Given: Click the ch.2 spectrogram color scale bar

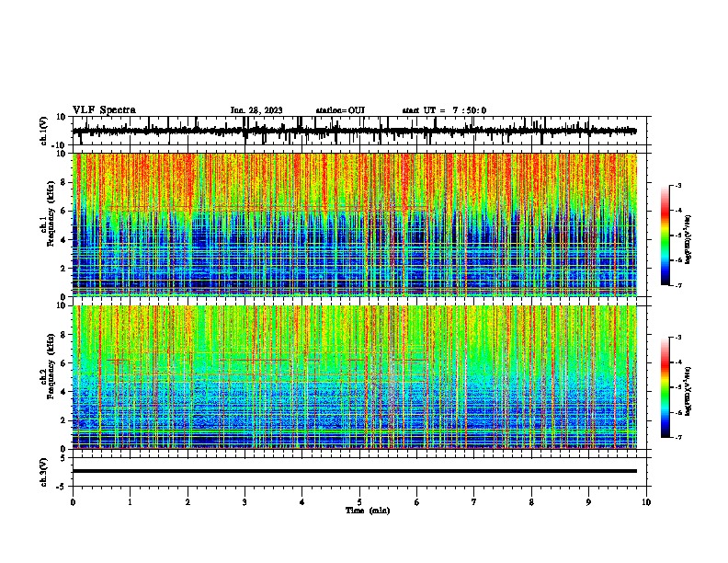Looking at the screenshot, I should 665,387.
